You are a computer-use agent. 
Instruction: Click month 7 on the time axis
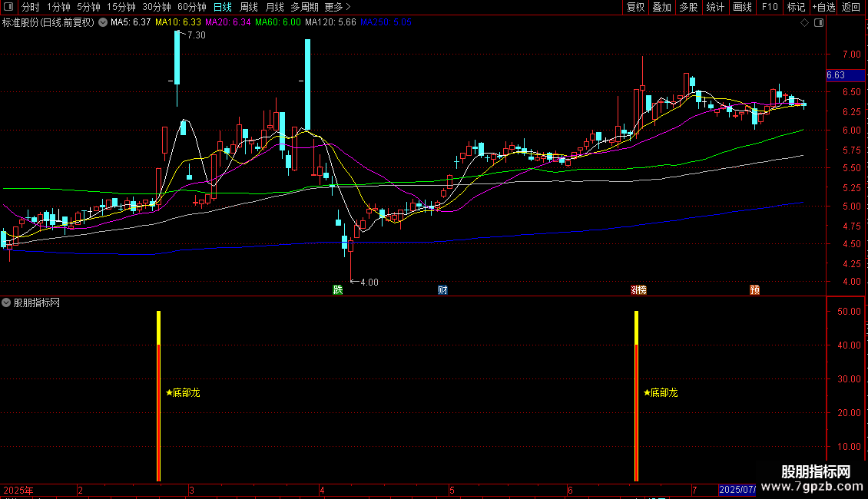[694, 490]
